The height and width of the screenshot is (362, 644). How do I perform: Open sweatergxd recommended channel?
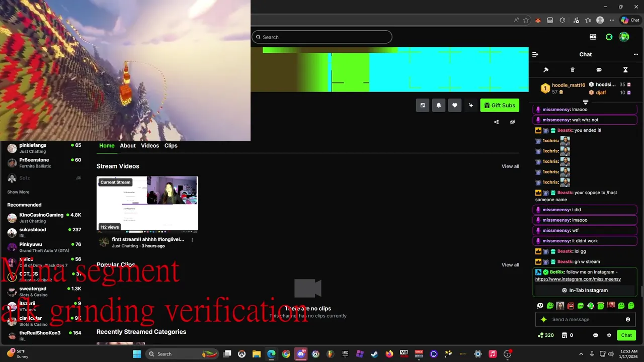click(44, 291)
